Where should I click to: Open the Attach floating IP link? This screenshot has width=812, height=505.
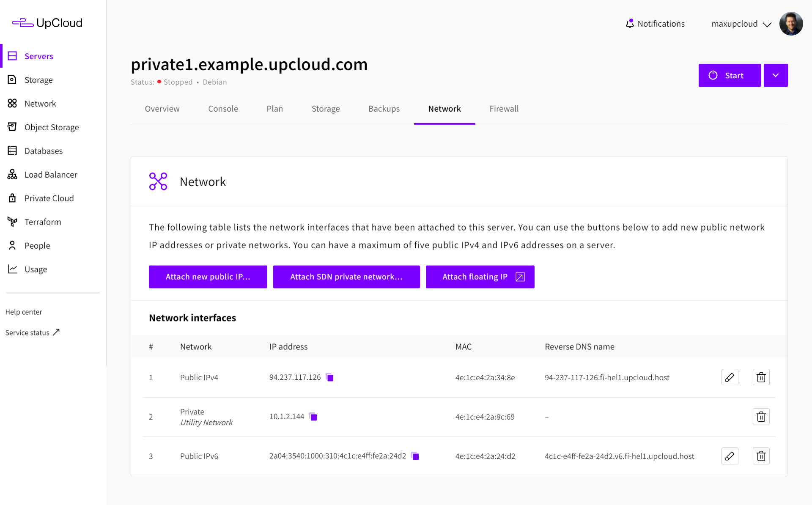(480, 277)
